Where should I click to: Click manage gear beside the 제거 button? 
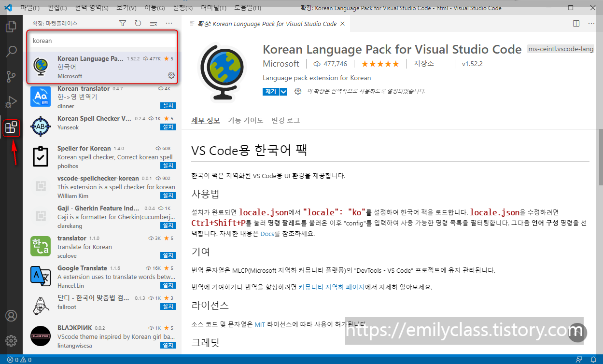[x=298, y=91]
